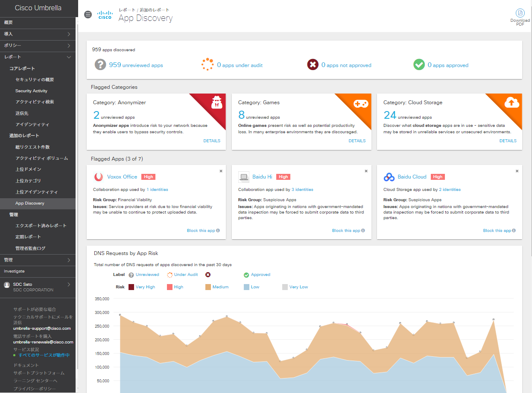Screen dimensions: 532x393
Task: Toggle the Not Approved label filter icon
Action: [x=208, y=275]
